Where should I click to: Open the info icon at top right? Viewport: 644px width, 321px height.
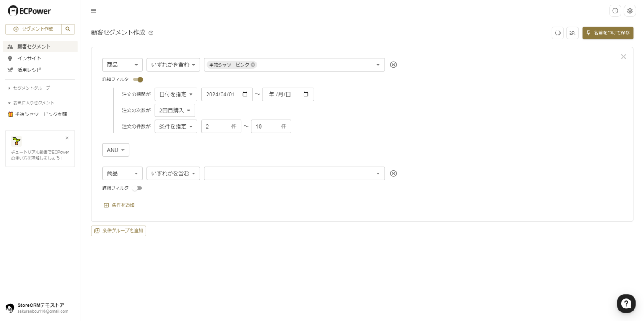615,10
